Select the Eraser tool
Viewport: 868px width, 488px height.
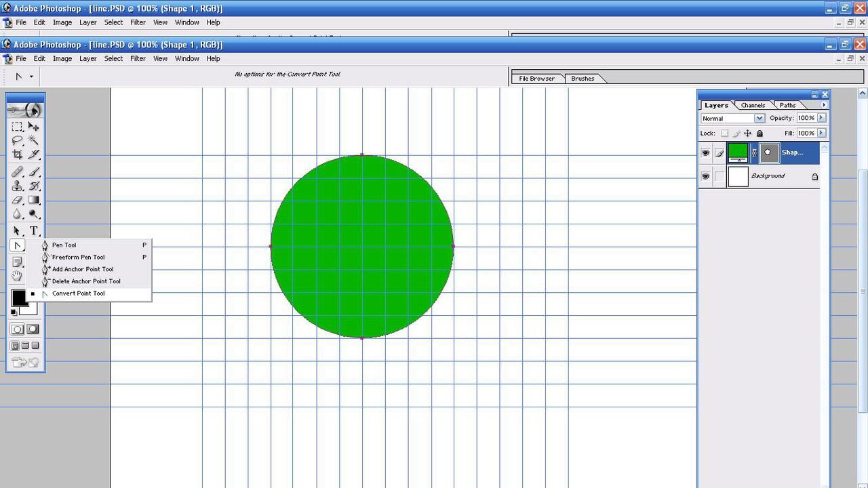tap(18, 200)
